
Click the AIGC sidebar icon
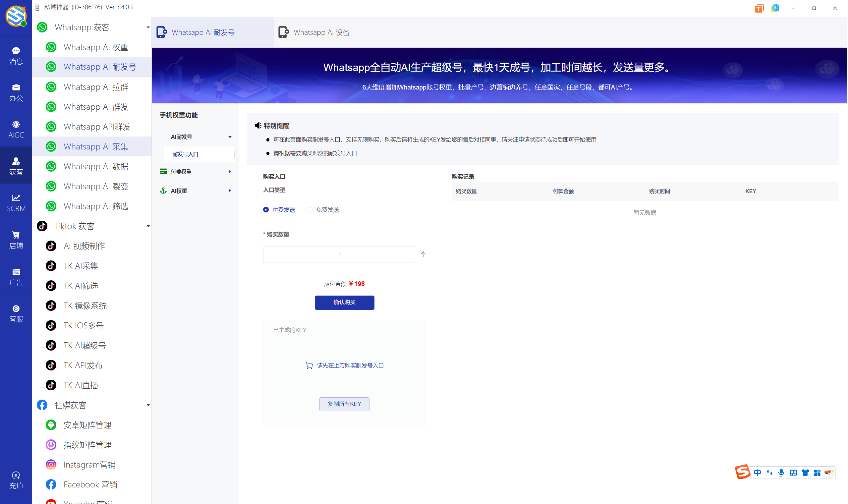[x=16, y=129]
